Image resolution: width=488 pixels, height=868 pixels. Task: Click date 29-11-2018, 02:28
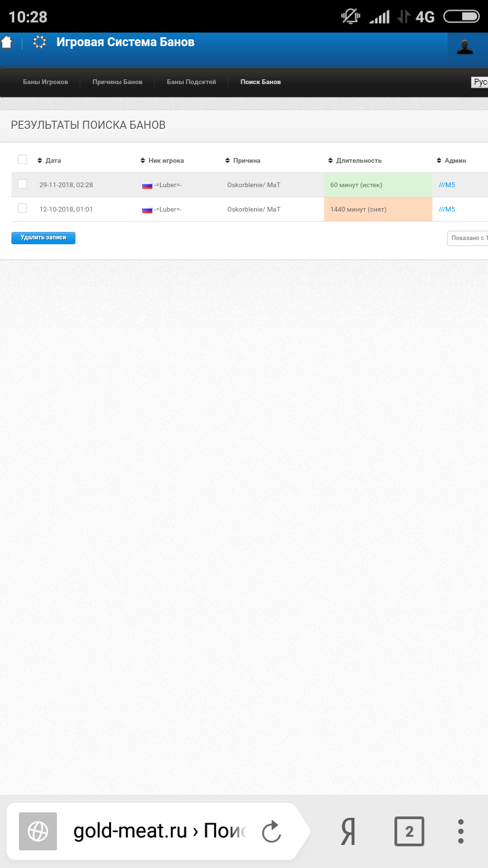(66, 185)
